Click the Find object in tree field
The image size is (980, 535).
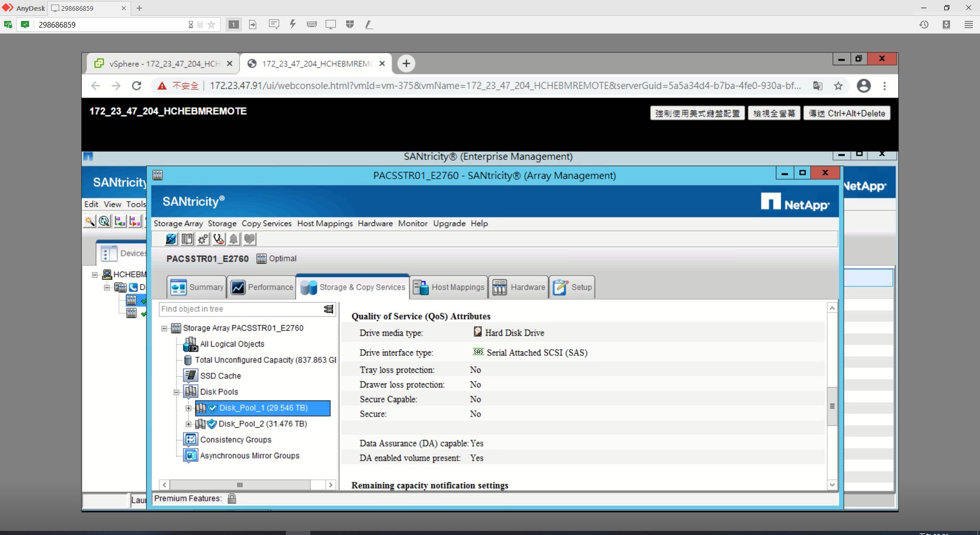tap(240, 309)
